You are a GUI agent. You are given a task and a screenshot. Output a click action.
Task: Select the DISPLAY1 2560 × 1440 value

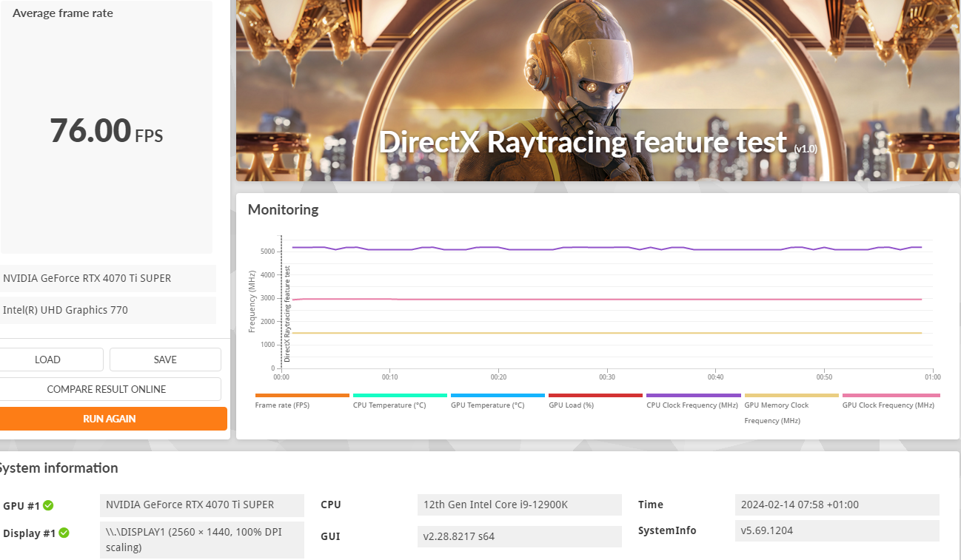tap(202, 540)
